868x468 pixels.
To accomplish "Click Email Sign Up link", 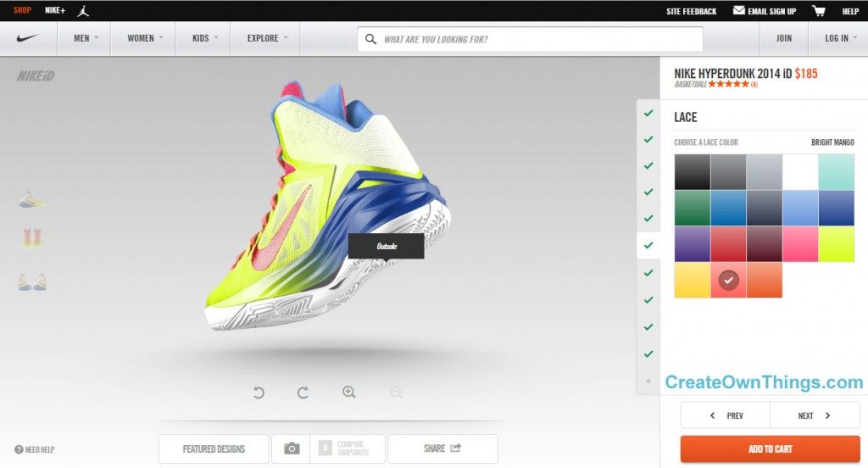I will 771,11.
